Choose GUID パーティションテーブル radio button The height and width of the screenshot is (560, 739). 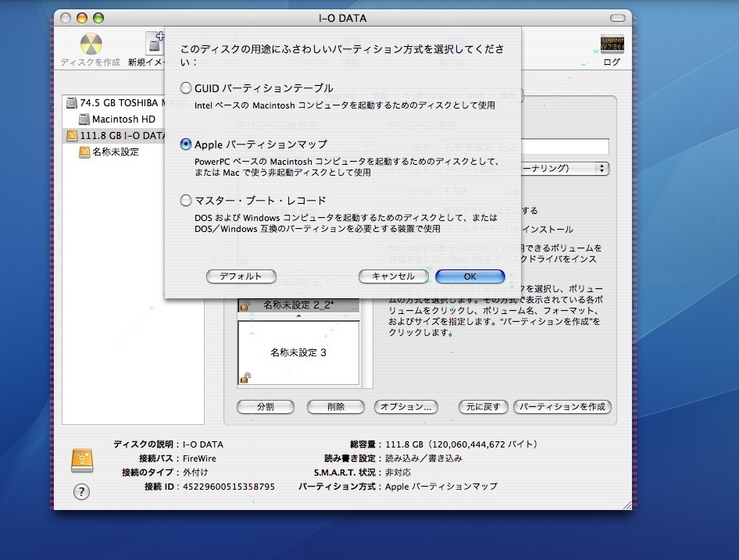pyautogui.click(x=186, y=88)
